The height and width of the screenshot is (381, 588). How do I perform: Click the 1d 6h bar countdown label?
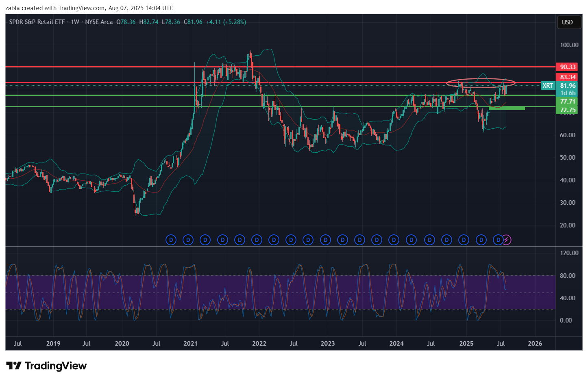568,93
